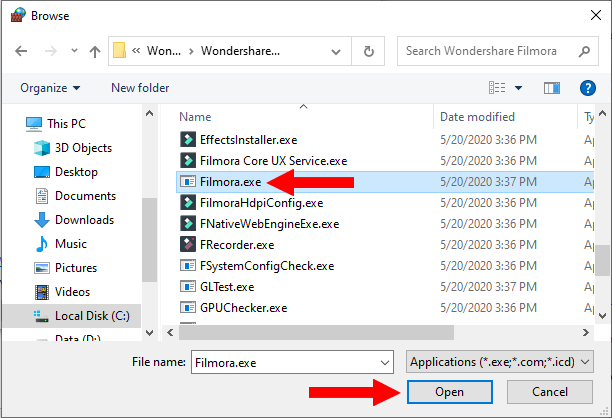The width and height of the screenshot is (612, 418).
Task: Open 3D Objects folder
Action: click(x=73, y=148)
